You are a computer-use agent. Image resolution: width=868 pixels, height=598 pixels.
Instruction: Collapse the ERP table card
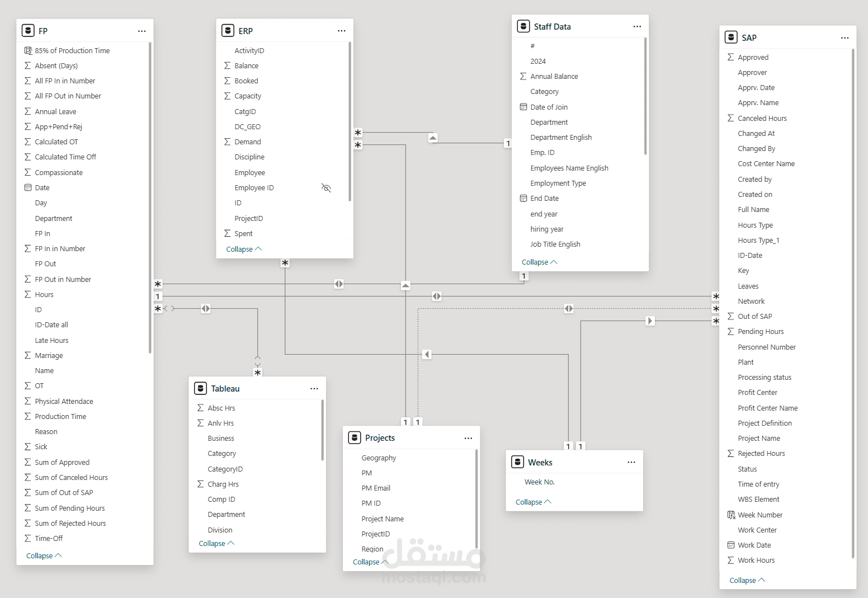click(x=244, y=249)
